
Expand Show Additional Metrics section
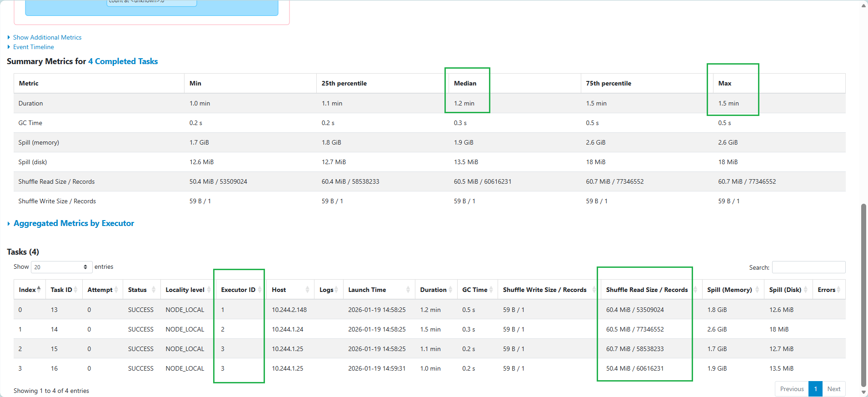coord(47,37)
